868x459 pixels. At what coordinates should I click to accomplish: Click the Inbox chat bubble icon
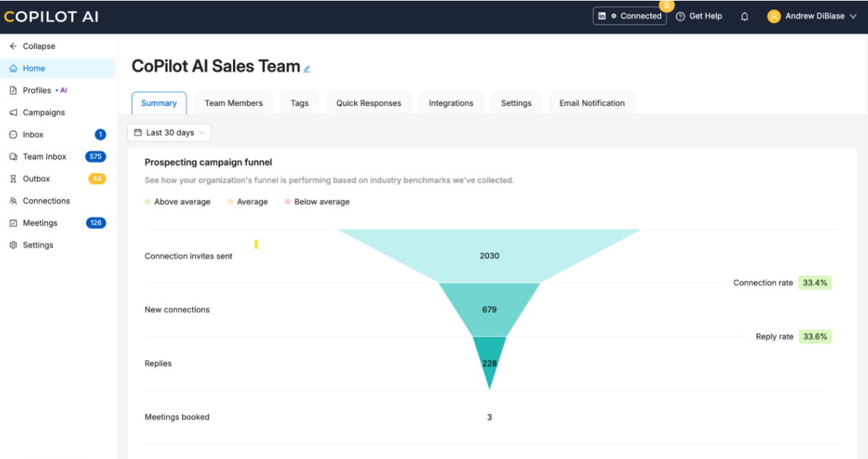[x=13, y=134]
